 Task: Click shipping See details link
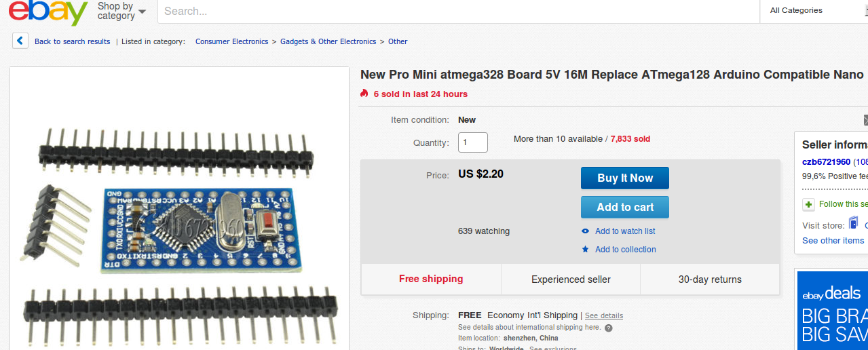[603, 315]
